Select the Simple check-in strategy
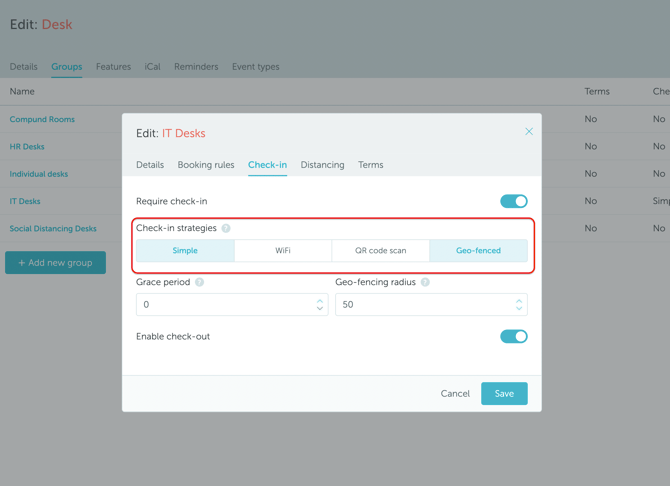This screenshot has width=670, height=486. (x=185, y=251)
